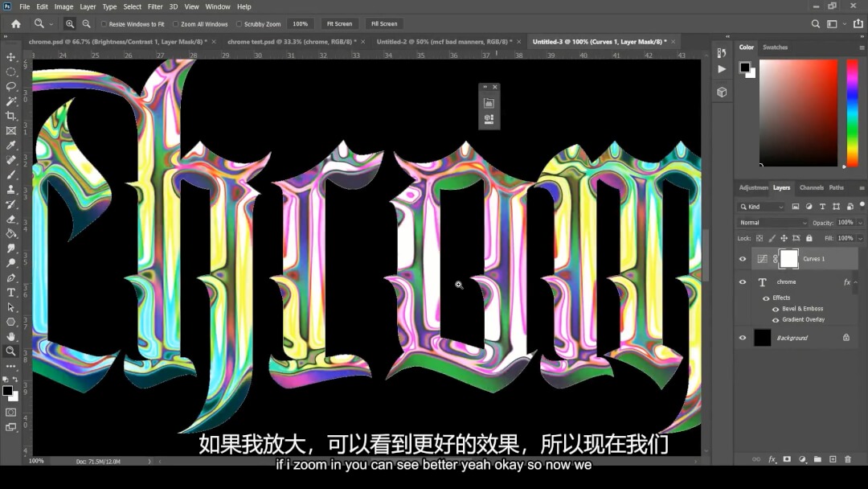Select the Hand tool

(11, 336)
